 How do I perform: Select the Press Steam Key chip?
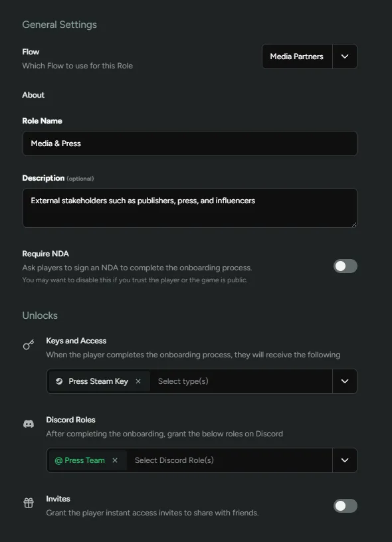(x=93, y=381)
